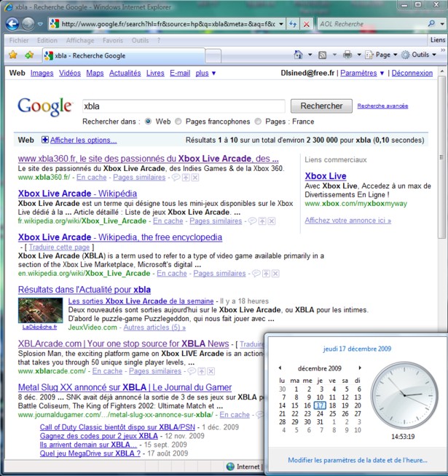Click the news thumbnail image from LaDépêche
The image size is (448, 476).
(x=40, y=310)
